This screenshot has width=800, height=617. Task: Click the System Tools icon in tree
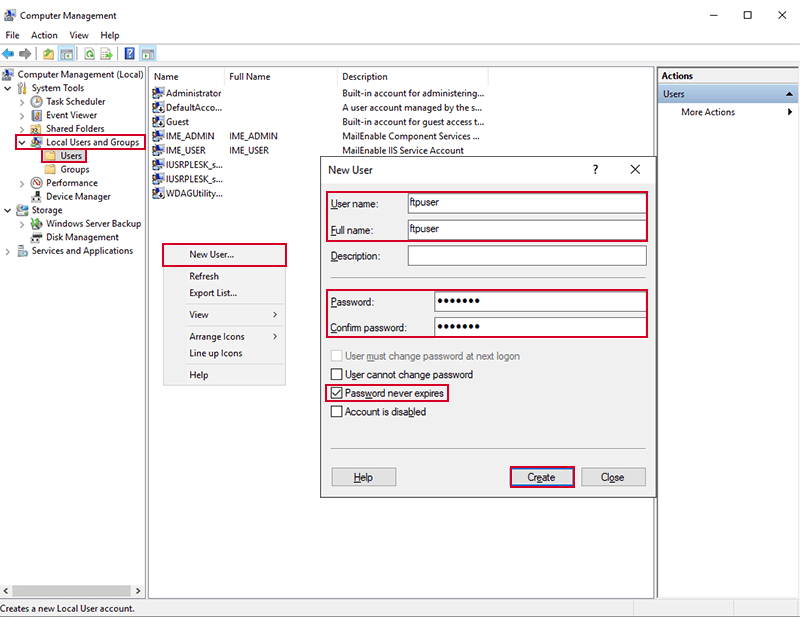point(22,88)
